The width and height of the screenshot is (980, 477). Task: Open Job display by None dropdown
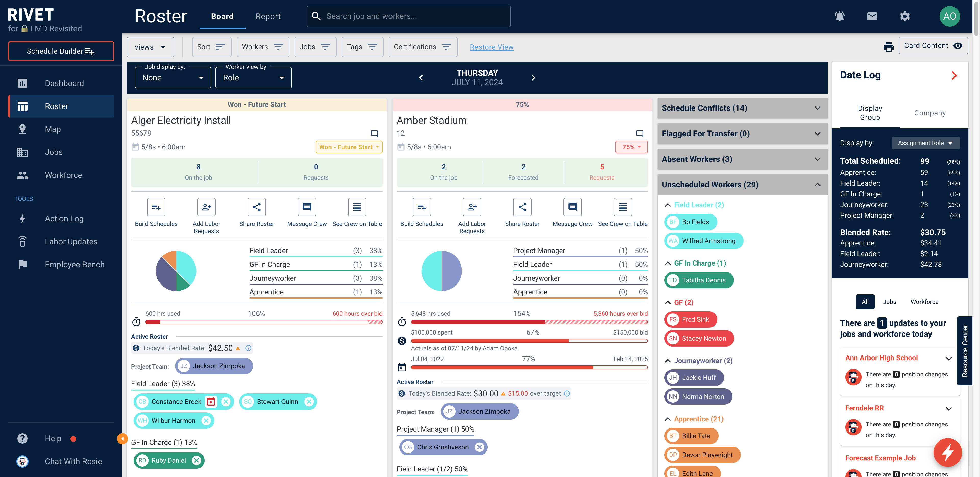[x=173, y=78]
